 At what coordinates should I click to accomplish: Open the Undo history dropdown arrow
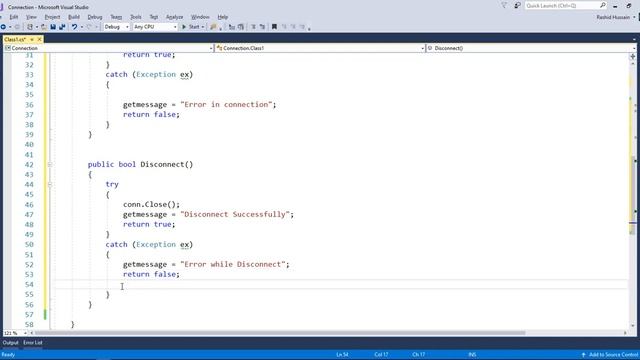(x=82, y=27)
